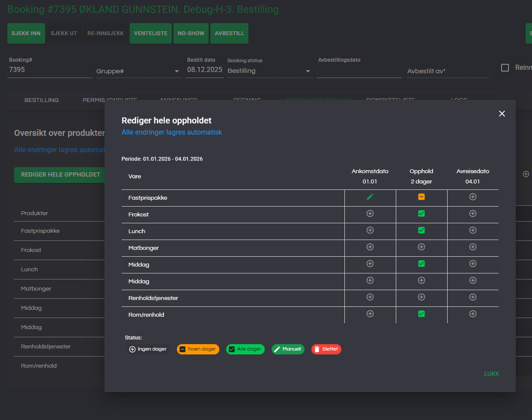Add Matbonger for the stay period
The width and height of the screenshot is (532, 420).
point(421,247)
